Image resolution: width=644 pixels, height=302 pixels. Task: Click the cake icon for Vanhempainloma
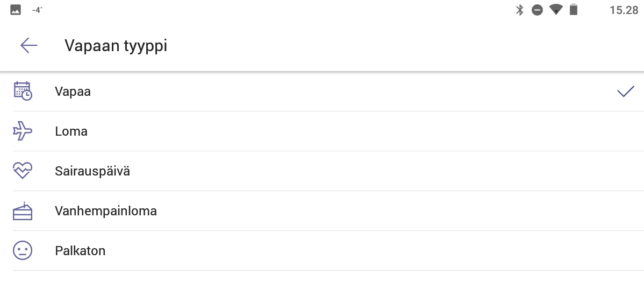[x=23, y=211]
